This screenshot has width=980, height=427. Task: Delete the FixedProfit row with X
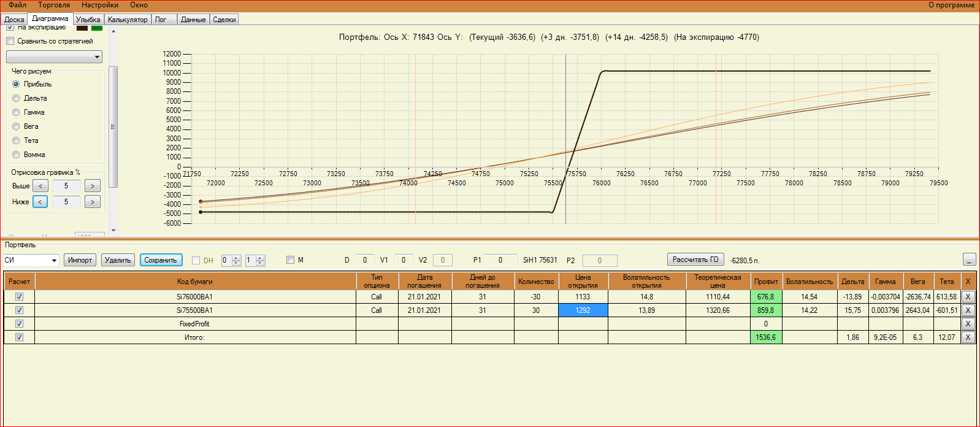tap(968, 323)
